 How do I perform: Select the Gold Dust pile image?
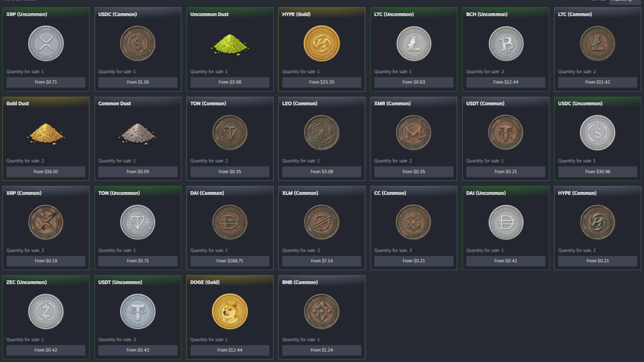point(46,134)
